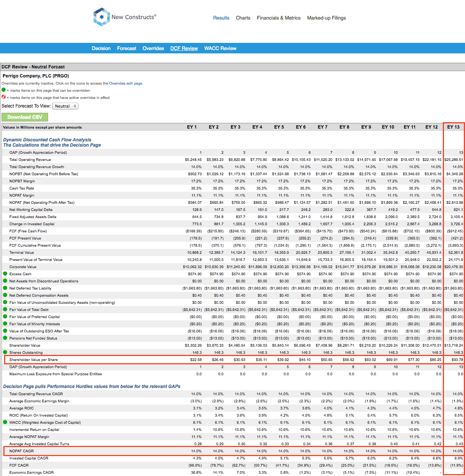Click the green legend dot for overridable items
The height and width of the screenshot is (476, 465).
tap(4, 90)
